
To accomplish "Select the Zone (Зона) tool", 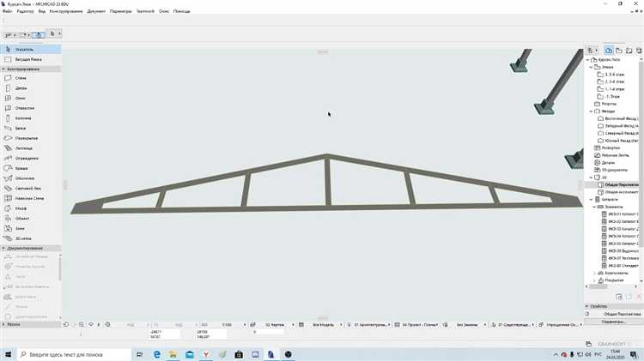I will (31, 228).
